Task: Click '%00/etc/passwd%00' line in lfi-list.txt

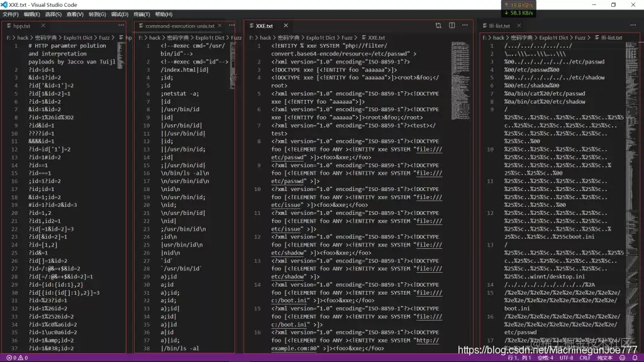Action: click(531, 70)
